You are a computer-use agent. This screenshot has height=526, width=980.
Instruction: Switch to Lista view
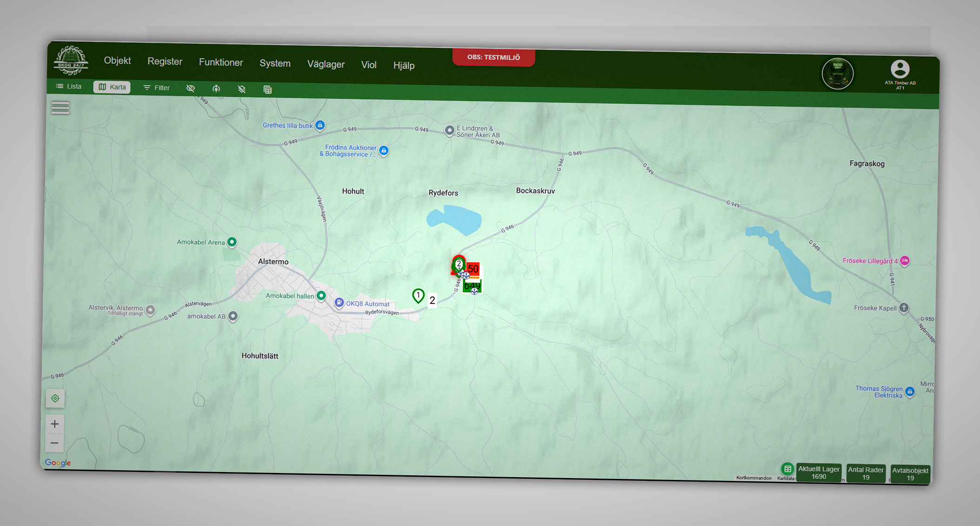click(69, 86)
